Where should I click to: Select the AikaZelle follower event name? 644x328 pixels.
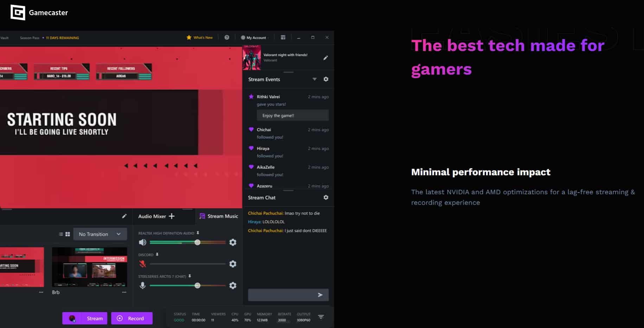[266, 167]
